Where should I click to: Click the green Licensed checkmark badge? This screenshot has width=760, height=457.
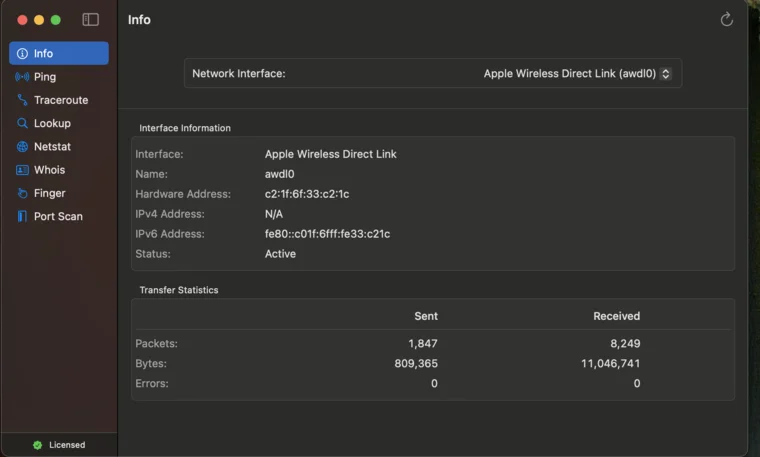(x=37, y=445)
